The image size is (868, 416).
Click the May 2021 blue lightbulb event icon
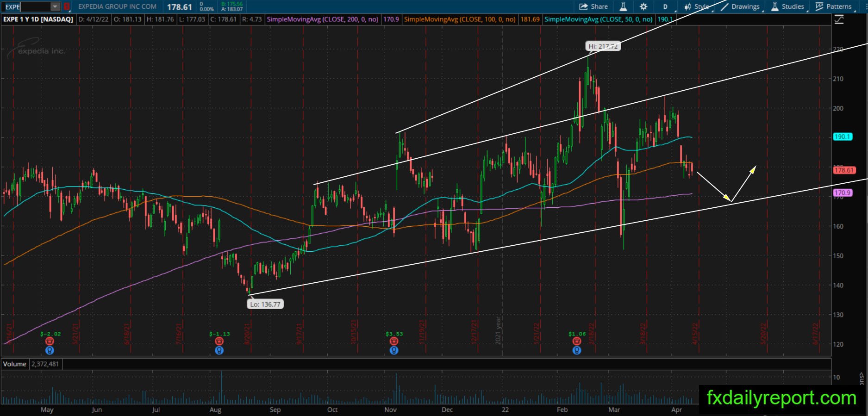(x=50, y=350)
